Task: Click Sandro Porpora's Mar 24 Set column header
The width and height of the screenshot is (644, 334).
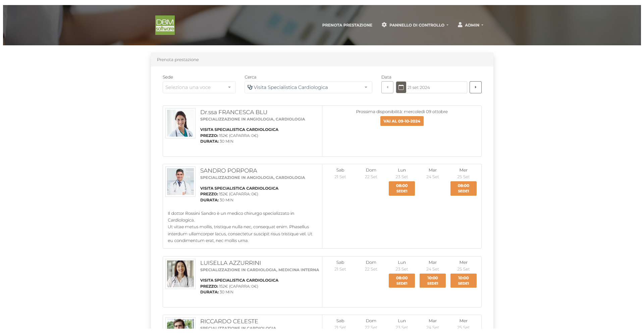Action: click(433, 173)
